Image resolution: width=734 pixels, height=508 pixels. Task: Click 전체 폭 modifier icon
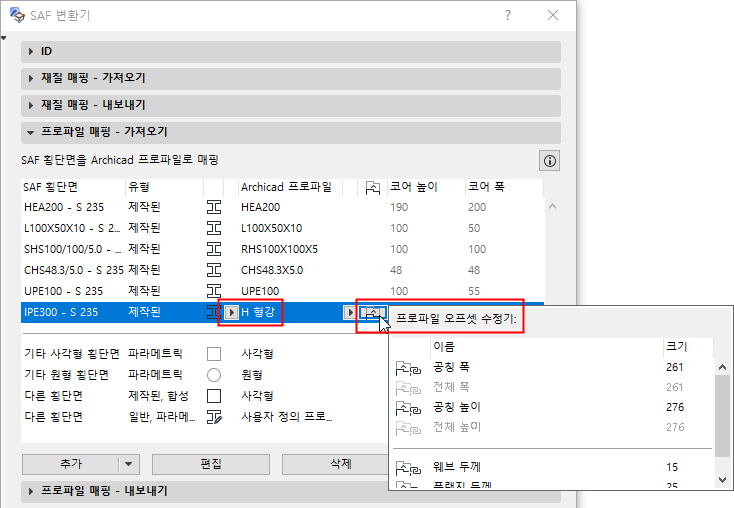[x=408, y=389]
